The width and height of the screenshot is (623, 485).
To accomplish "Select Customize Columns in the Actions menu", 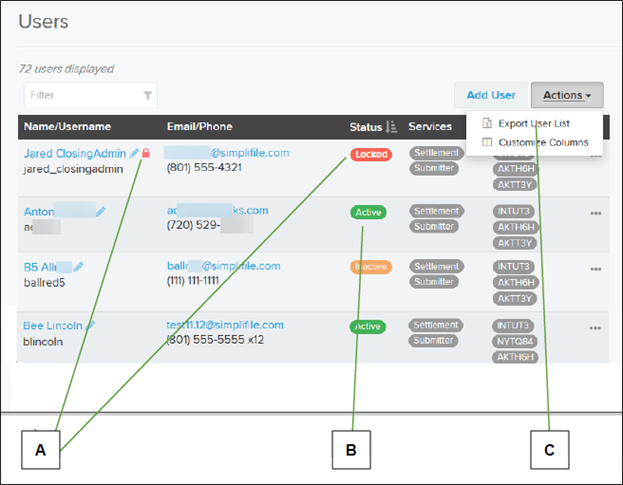I will (x=541, y=142).
